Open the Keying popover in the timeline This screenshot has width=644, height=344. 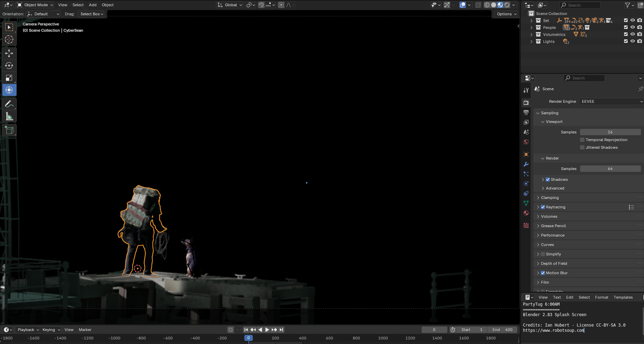click(x=51, y=330)
